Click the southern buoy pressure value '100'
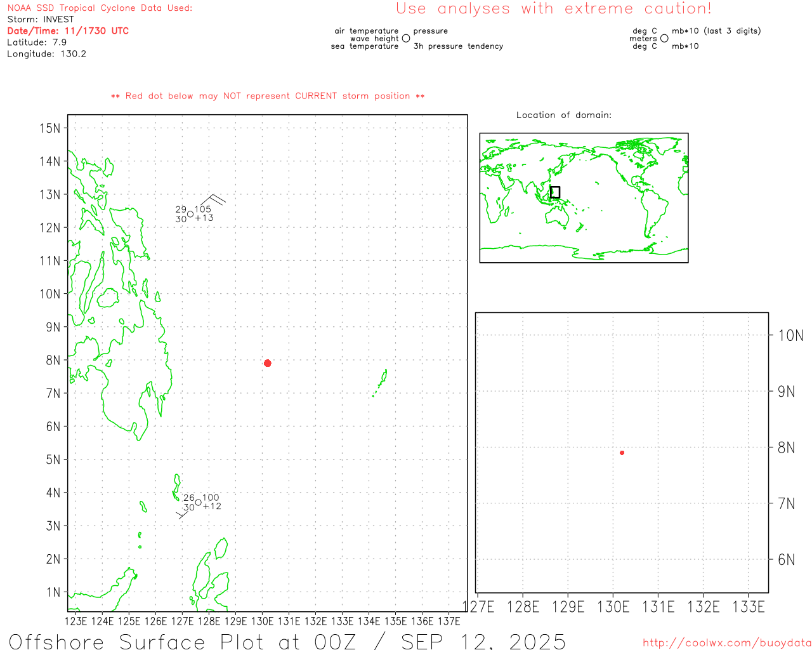The width and height of the screenshot is (812, 650). tap(211, 498)
